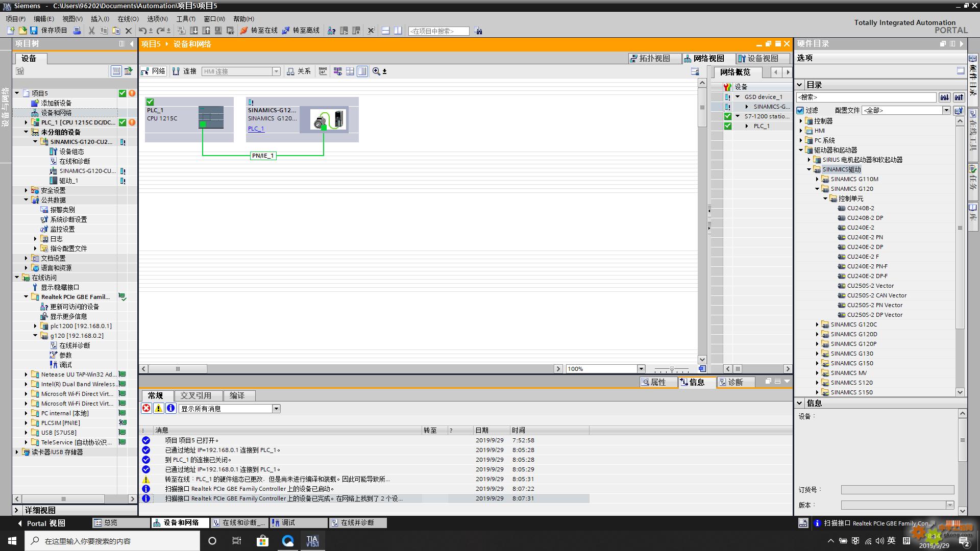
Task: Click the 网络 network button
Action: 154,71
